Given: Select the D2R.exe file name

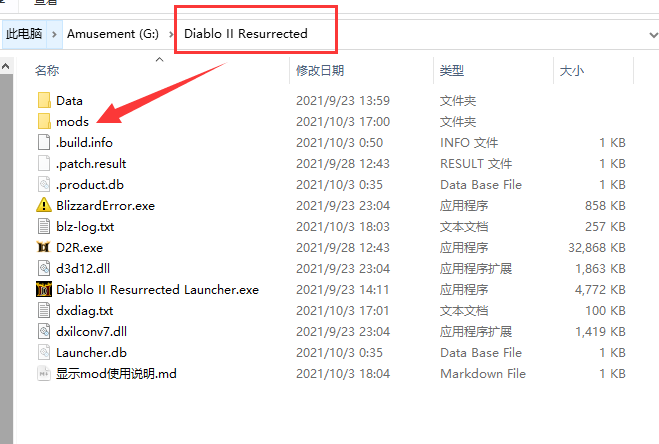Looking at the screenshot, I should click(79, 248).
